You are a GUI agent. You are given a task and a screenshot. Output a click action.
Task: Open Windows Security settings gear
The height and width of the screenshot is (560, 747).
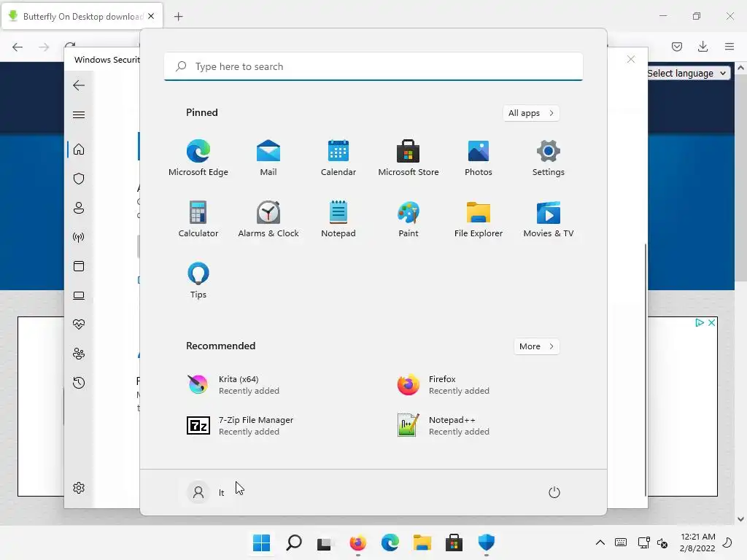click(79, 488)
